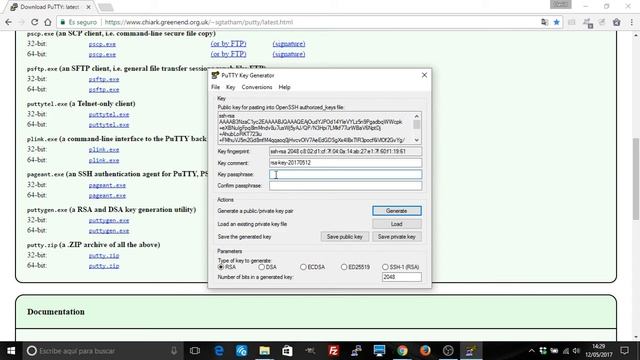Open File Explorer from the taskbar
This screenshot has height=360, width=640.
coord(264,351)
